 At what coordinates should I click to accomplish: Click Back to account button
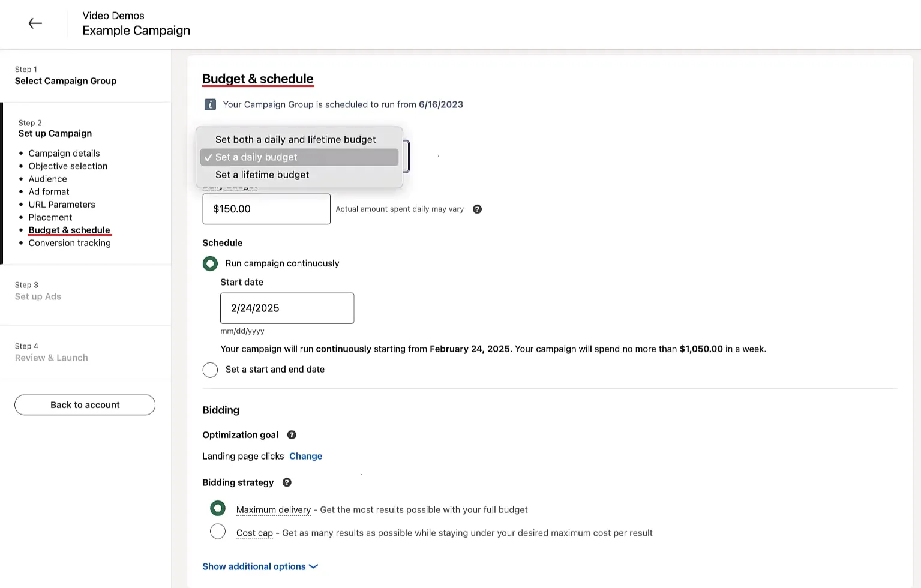coord(85,405)
